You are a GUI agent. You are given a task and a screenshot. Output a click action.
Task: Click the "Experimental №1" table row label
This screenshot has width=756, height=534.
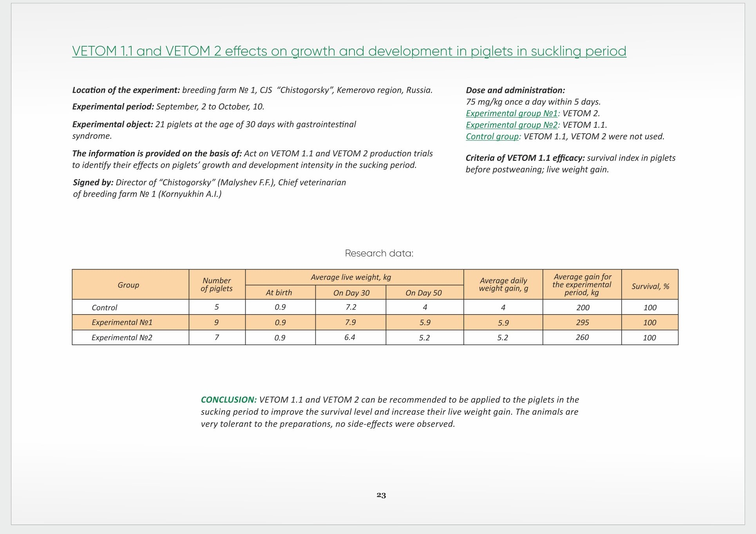[x=122, y=322]
